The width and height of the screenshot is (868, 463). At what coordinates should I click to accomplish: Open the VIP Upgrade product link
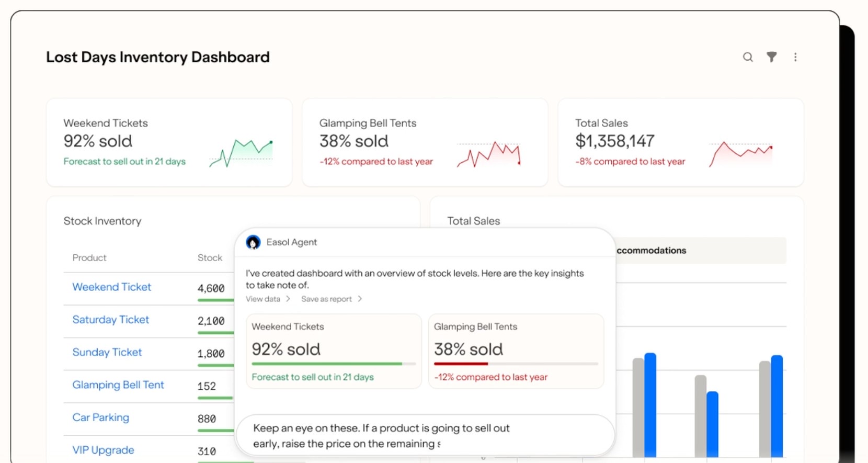click(x=103, y=450)
